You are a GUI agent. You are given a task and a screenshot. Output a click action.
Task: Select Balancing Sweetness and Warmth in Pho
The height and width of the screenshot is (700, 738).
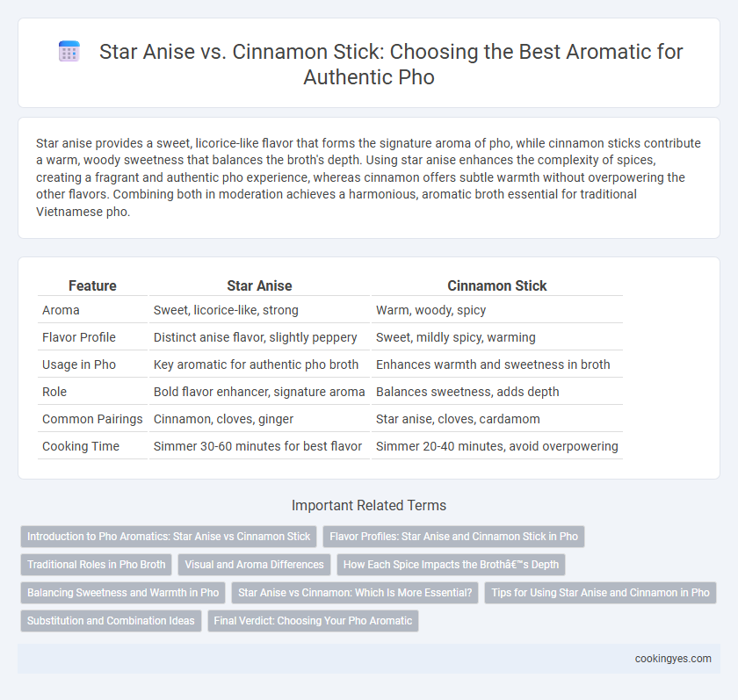123,593
